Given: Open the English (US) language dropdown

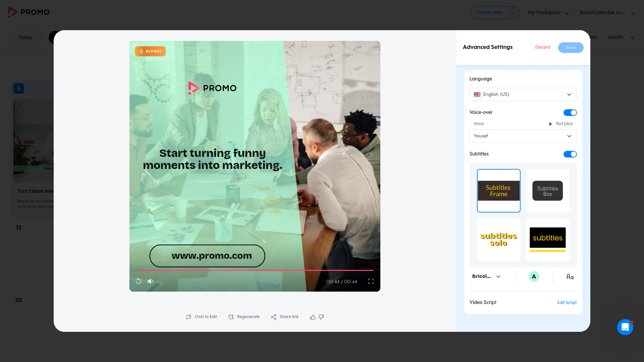Looking at the screenshot, I should 523,95.
